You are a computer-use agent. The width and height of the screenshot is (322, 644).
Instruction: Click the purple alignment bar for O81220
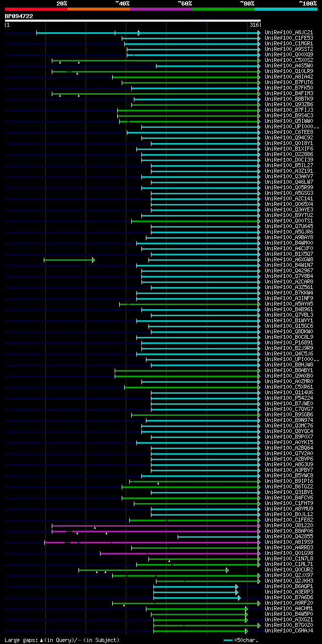(x=156, y=526)
